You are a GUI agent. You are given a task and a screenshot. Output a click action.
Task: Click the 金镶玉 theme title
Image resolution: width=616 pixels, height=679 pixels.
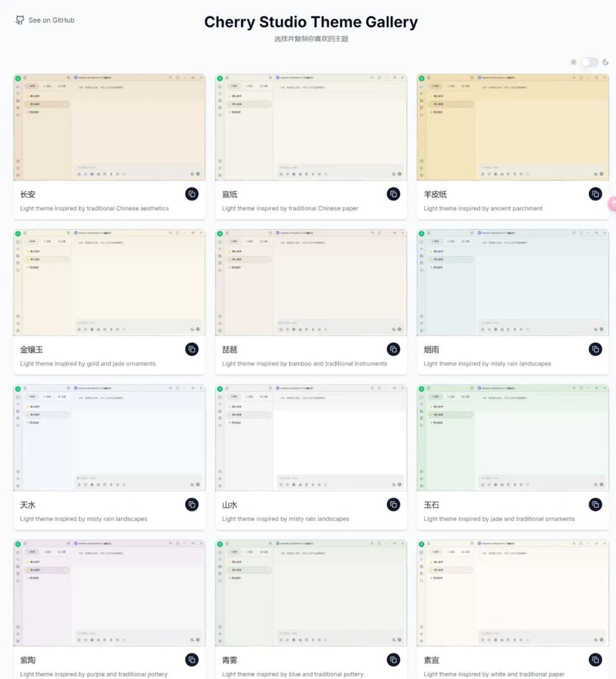tap(31, 349)
